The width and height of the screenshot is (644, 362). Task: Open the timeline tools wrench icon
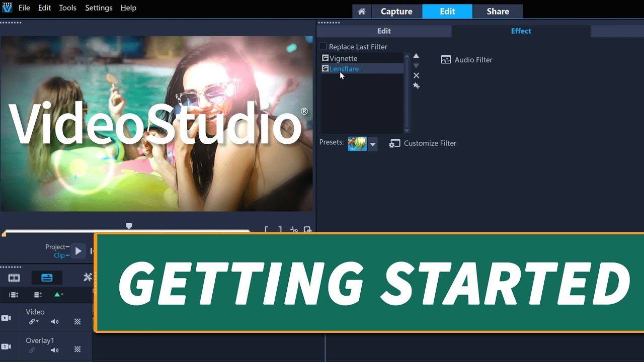pyautogui.click(x=88, y=277)
